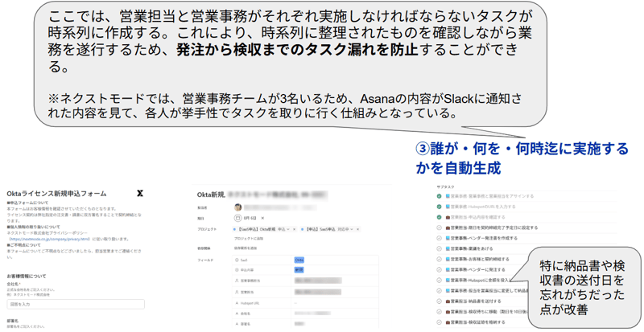The image size is (644, 332).
Task: Open subtask 営業事務-お客様と契約締結する
Action: 480,260
